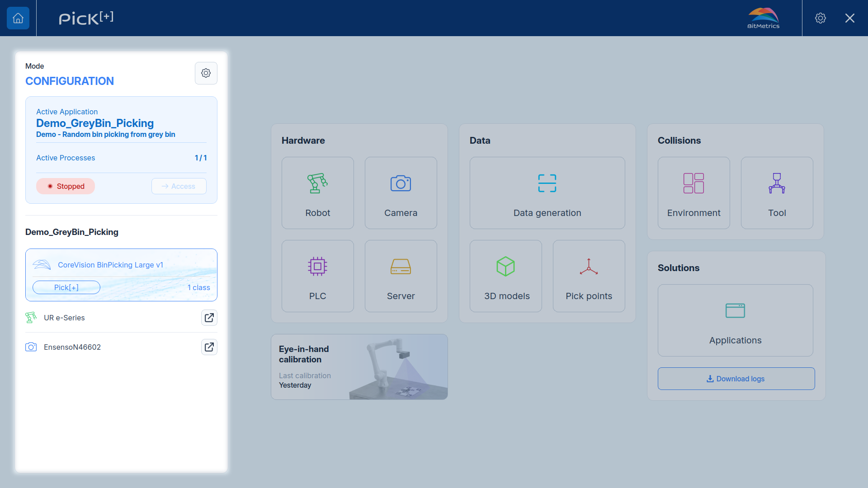Open global settings gear in top bar

click(x=820, y=18)
